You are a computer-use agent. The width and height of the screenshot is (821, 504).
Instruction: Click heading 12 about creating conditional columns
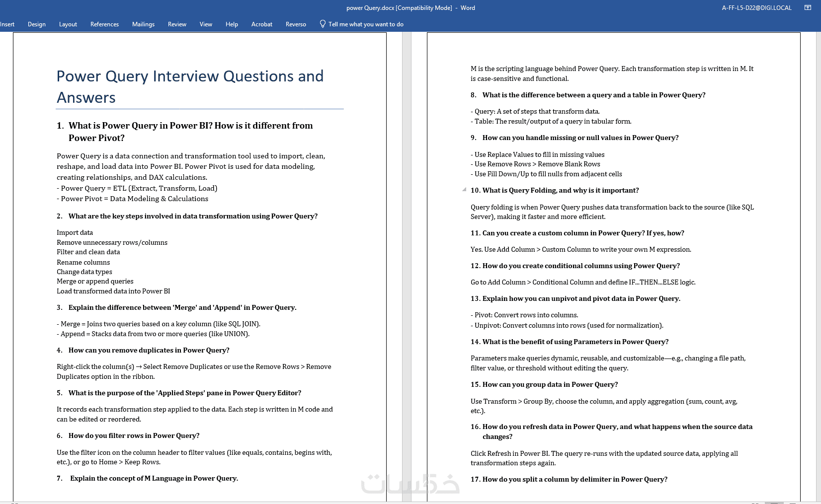click(575, 266)
